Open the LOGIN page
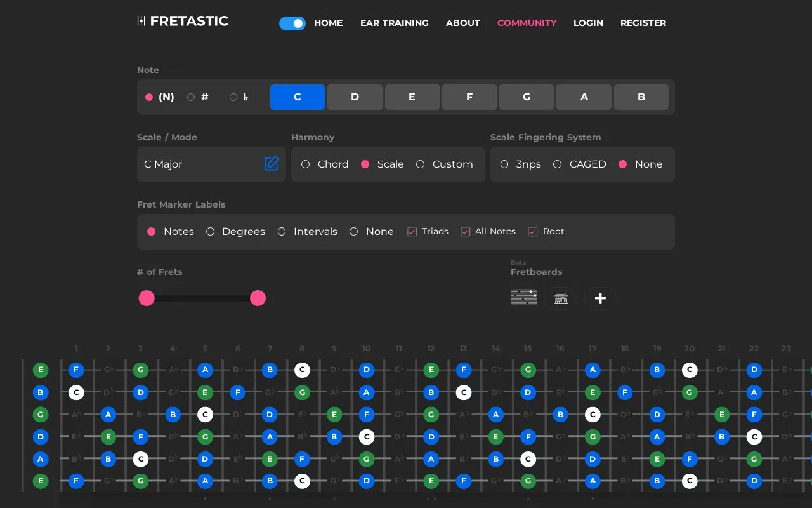Viewport: 812px width, 508px height. pos(588,23)
